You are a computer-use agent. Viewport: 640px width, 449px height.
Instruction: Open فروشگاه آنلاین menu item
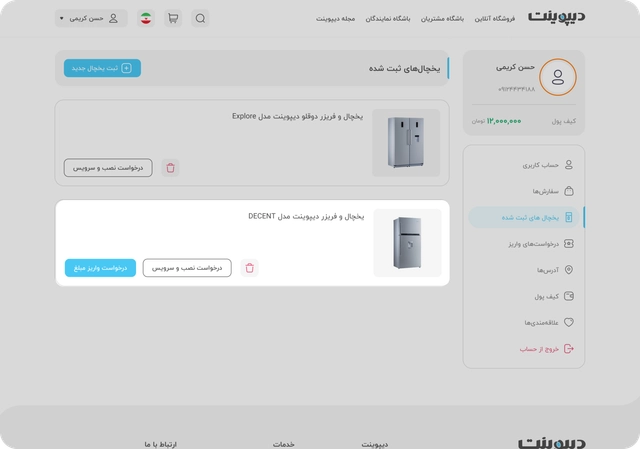point(494,19)
